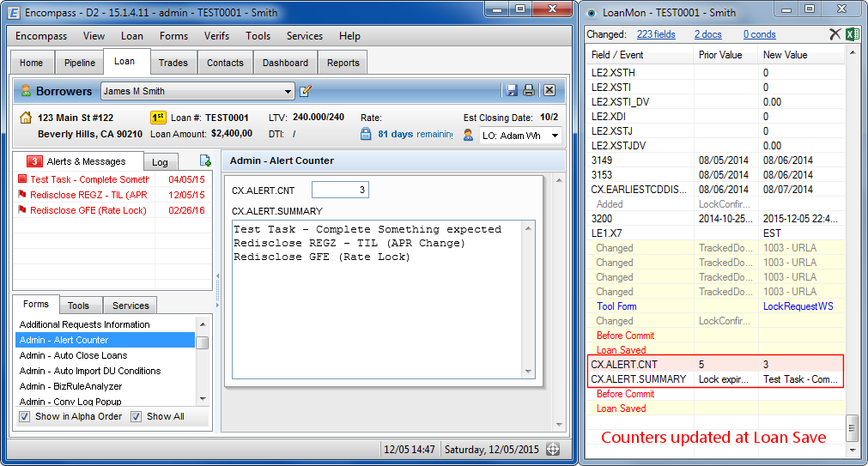Image resolution: width=868 pixels, height=466 pixels.
Task: Switch to the Dashboard tab
Action: 285,63
